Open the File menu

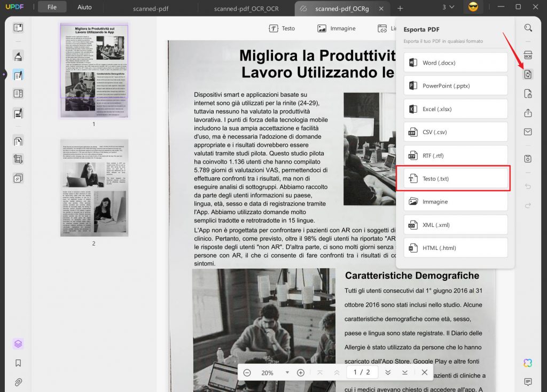click(x=52, y=7)
